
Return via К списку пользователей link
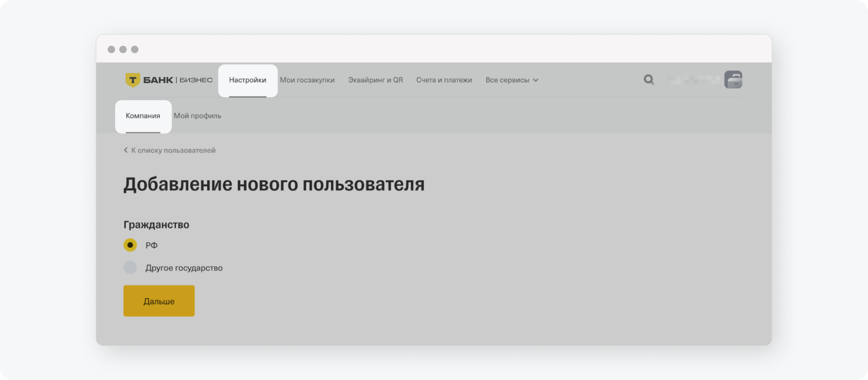coord(173,150)
